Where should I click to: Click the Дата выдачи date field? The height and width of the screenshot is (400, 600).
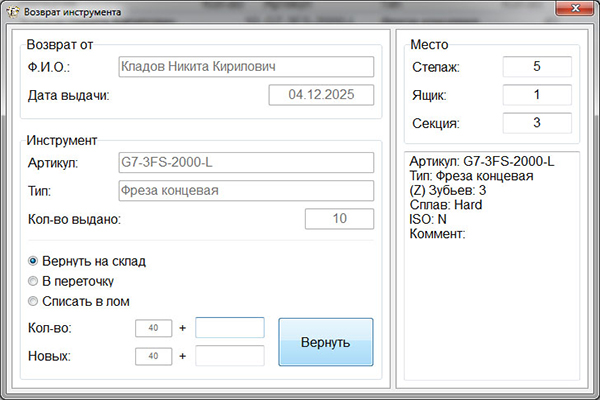[x=321, y=95]
